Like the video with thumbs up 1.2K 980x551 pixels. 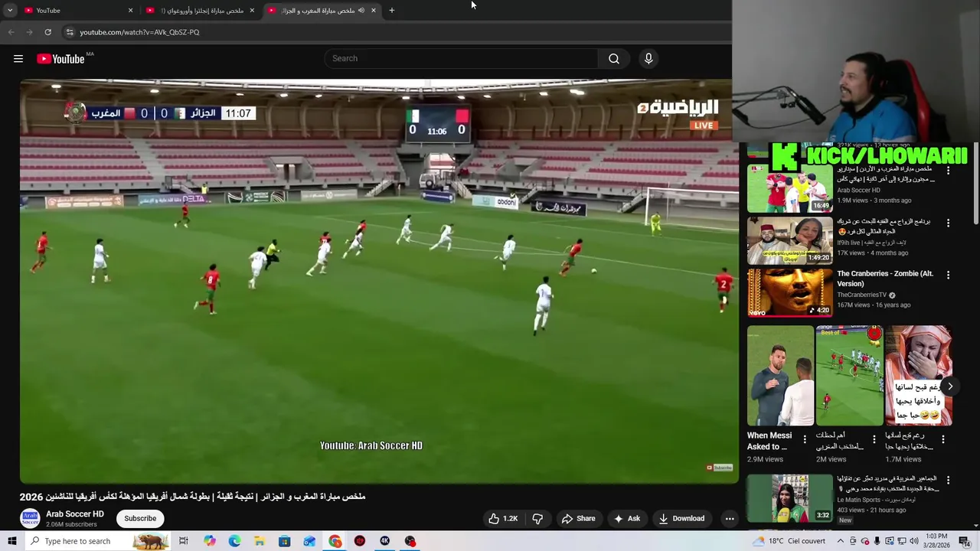503,518
